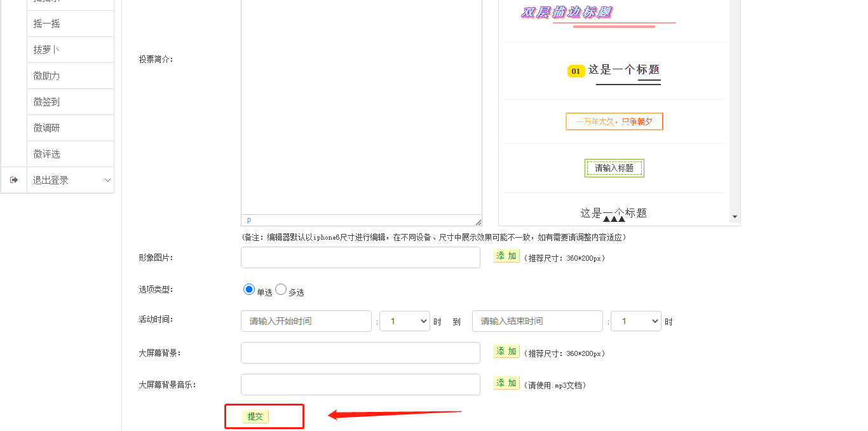The width and height of the screenshot is (868, 431).
Task: Click the P element path in editor status bar
Action: tap(249, 221)
